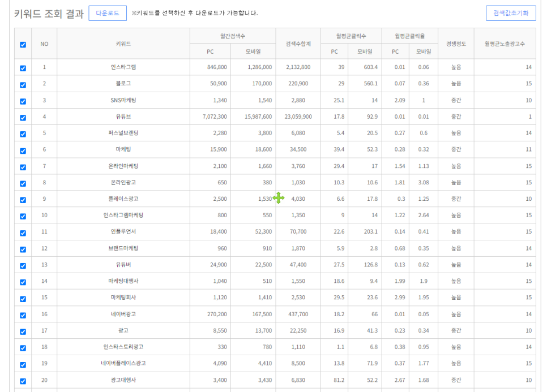Uncheck the checkbox for row 2 블로그
This screenshot has width=547, height=392.
[23, 85]
